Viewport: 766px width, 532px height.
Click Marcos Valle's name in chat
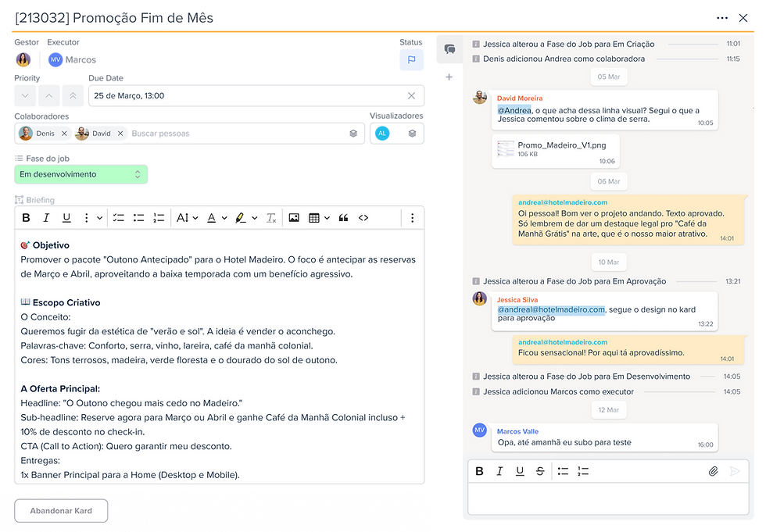tap(517, 431)
